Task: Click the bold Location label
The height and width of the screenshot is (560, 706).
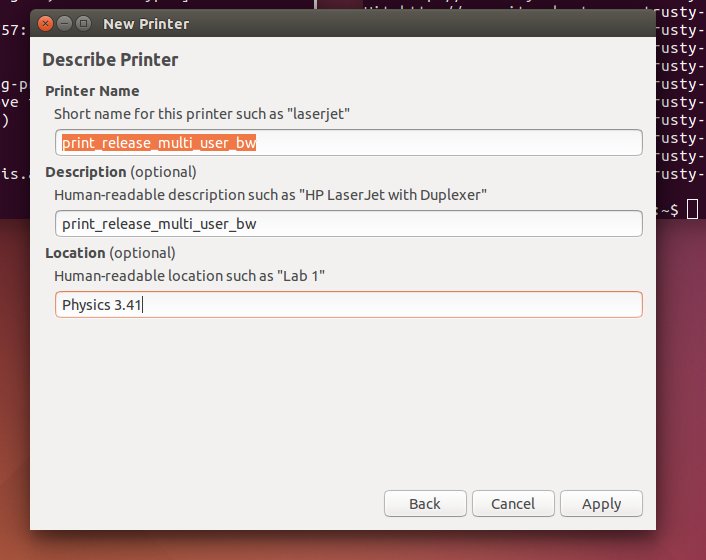Action: [75, 252]
